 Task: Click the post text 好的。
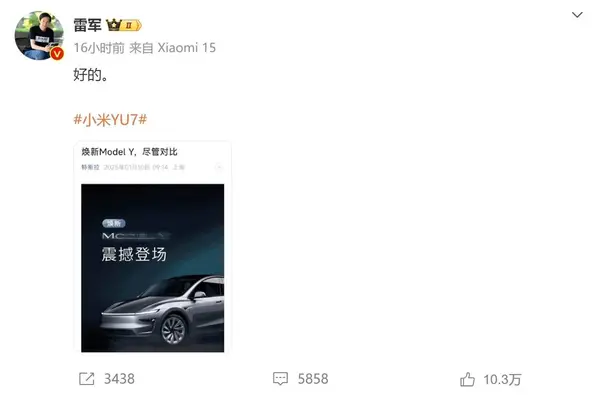pos(91,74)
